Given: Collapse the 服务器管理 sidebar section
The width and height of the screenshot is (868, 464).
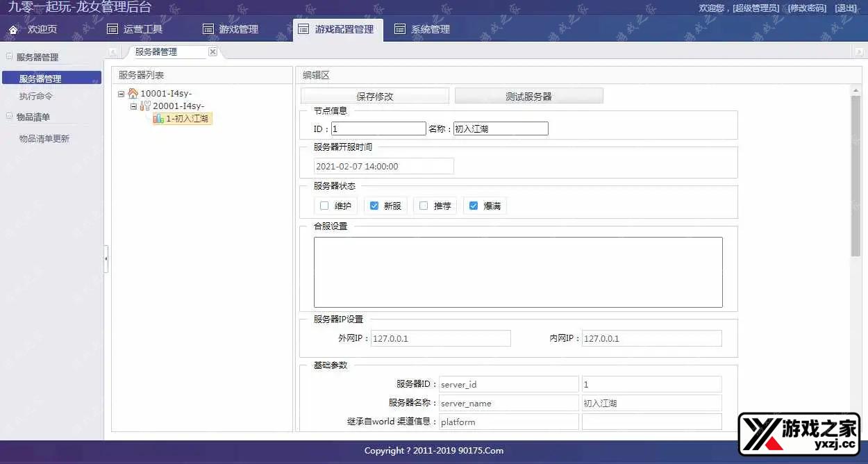Looking at the screenshot, I should point(10,57).
